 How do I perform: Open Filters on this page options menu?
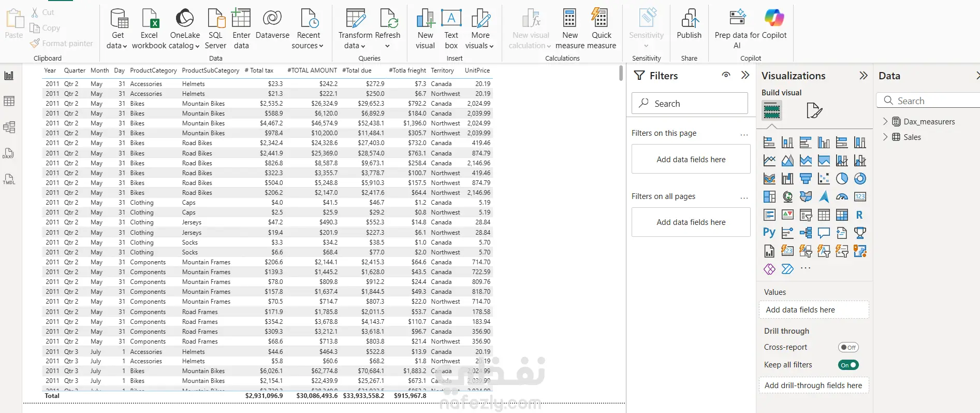744,134
